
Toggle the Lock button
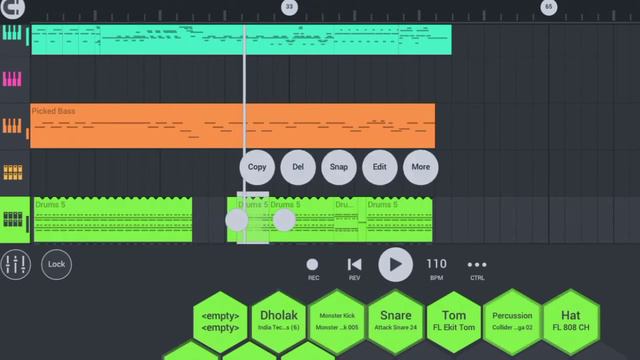click(56, 264)
